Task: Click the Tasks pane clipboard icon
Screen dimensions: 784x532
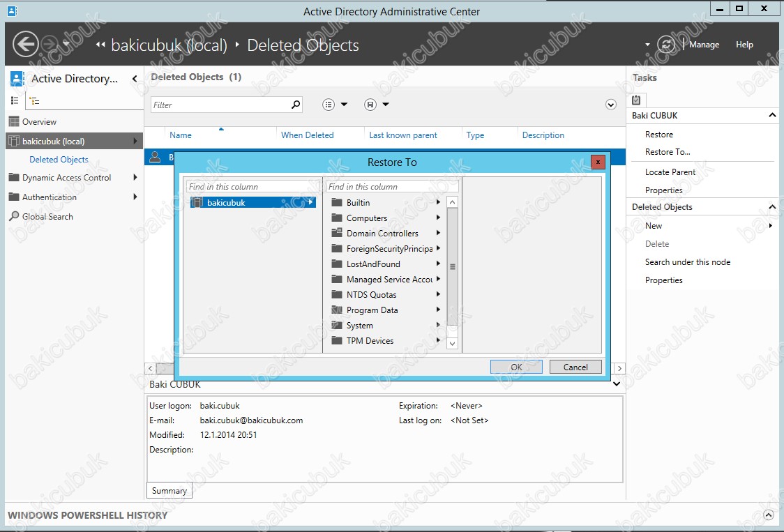Action: pyautogui.click(x=636, y=100)
